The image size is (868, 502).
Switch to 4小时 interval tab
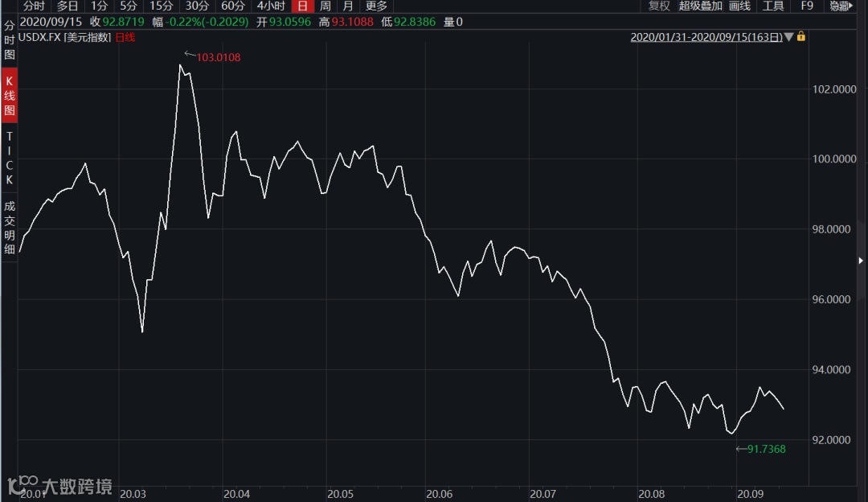coord(271,6)
